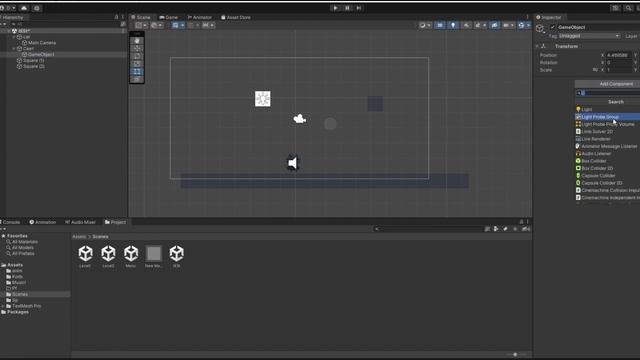Open the Scene view kebab menu
Screen dimensions: 640x360
527,17
